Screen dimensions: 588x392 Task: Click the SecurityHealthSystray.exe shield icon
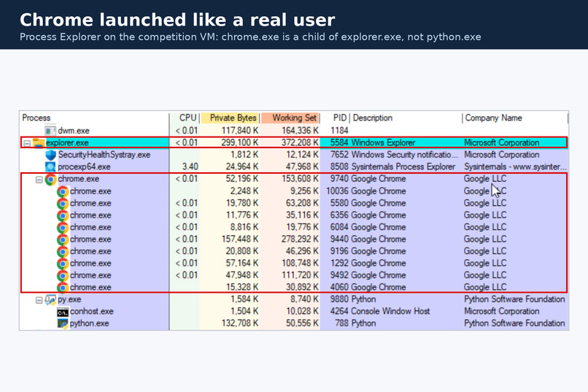pyautogui.click(x=50, y=155)
